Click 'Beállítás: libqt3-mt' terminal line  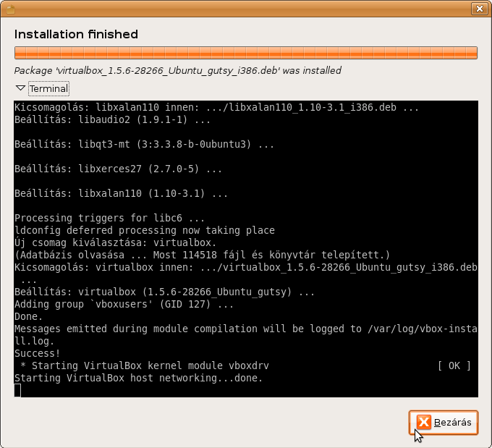(144, 145)
